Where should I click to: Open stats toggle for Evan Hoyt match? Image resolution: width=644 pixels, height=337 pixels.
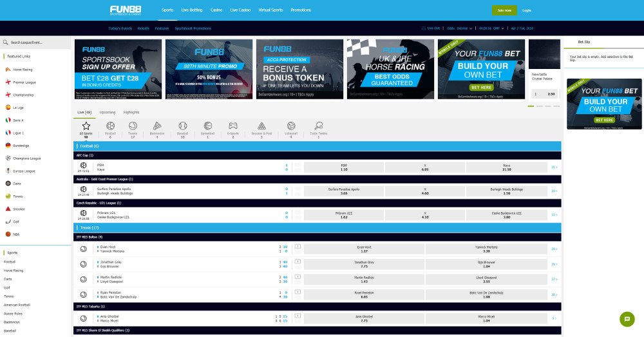coord(298,247)
